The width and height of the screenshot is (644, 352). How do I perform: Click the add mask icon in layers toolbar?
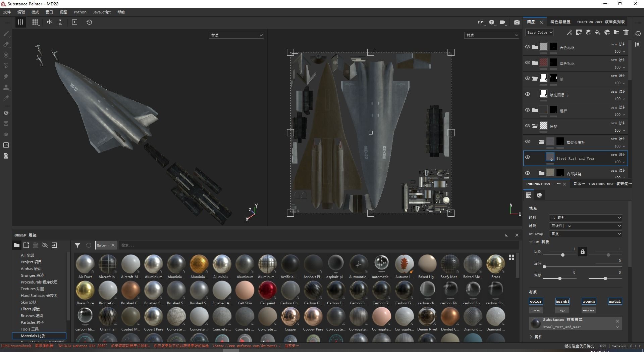579,32
